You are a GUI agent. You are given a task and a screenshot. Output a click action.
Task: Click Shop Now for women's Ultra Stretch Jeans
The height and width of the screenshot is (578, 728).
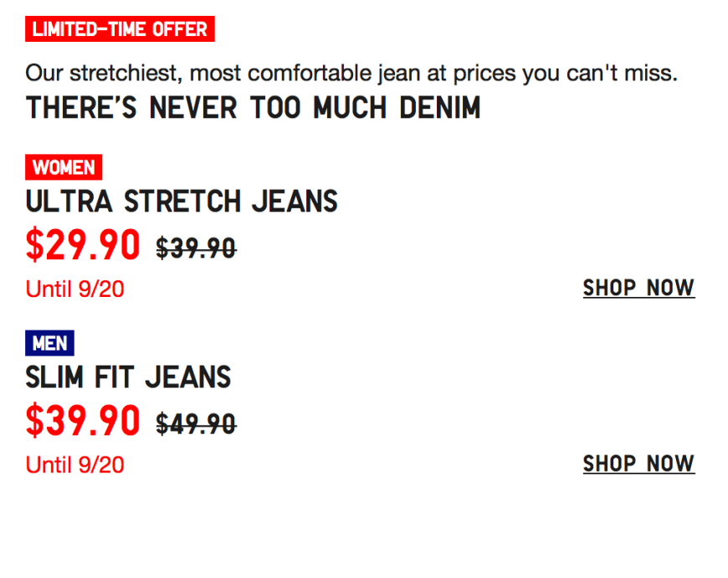click(638, 289)
